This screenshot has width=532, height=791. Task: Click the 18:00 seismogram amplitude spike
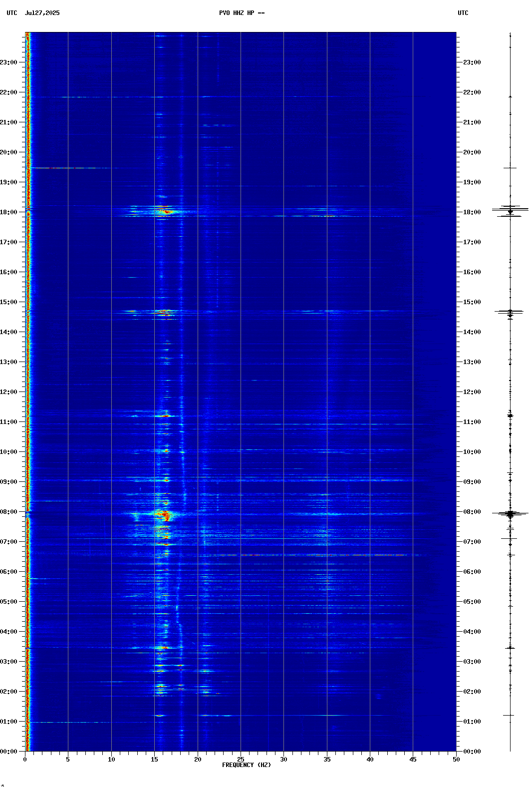pyautogui.click(x=510, y=211)
